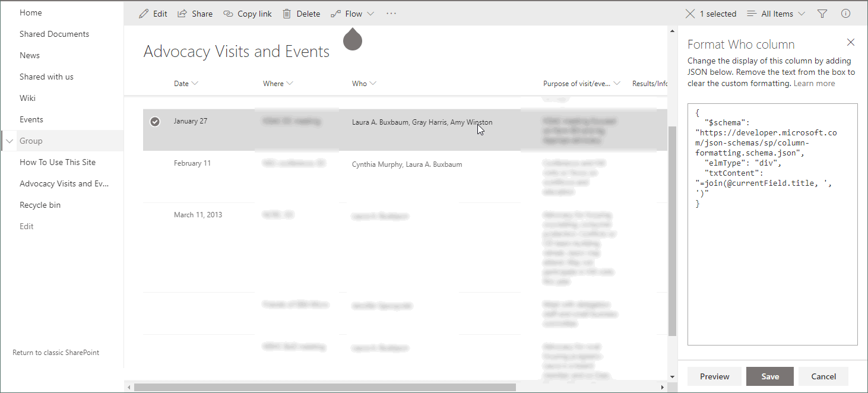Open the Date column header dropdown
This screenshot has height=393, width=868.
tap(197, 83)
